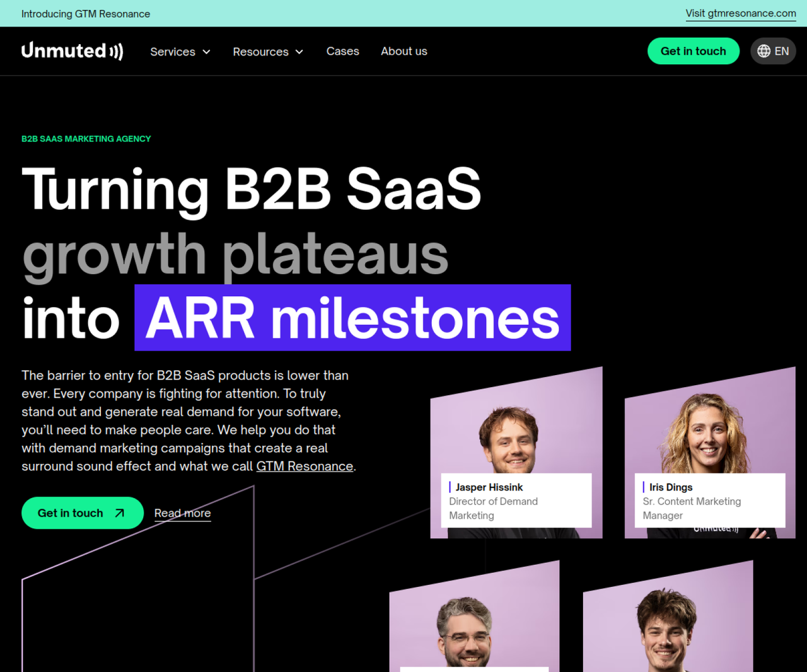
Task: Follow the Visit gtmresonance.com link
Action: 741,13
